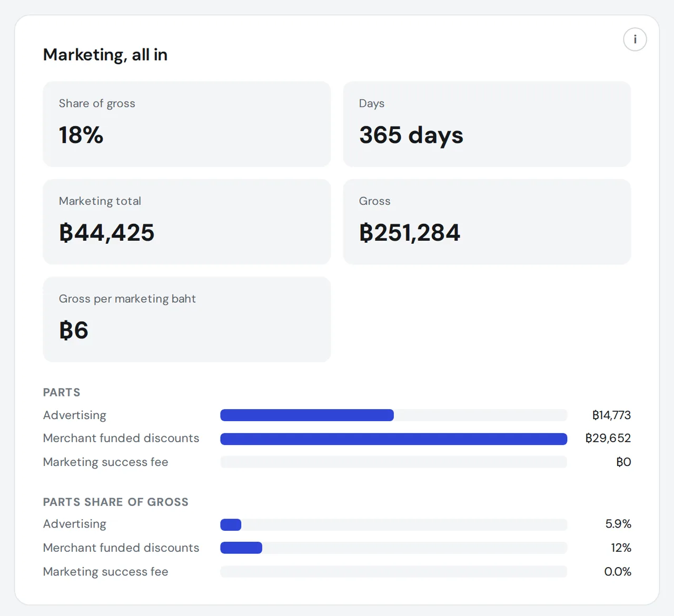
Task: Select the 365 days value
Action: point(411,135)
